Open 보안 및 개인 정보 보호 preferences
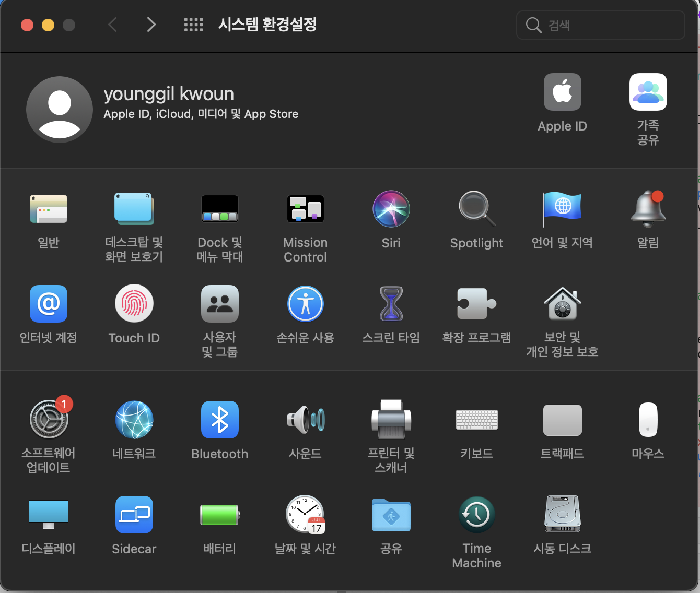Screen dimensions: 700x593 (563, 304)
